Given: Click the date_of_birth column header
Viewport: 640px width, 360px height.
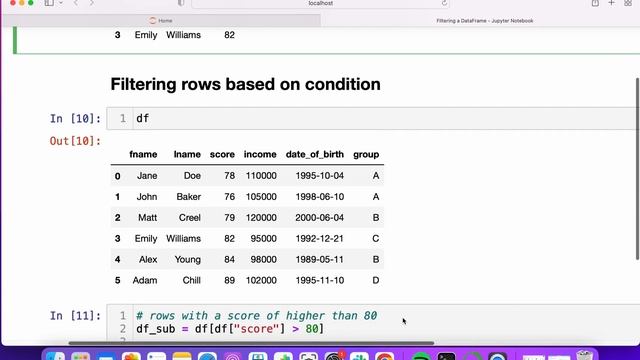Looking at the screenshot, I should [315, 154].
